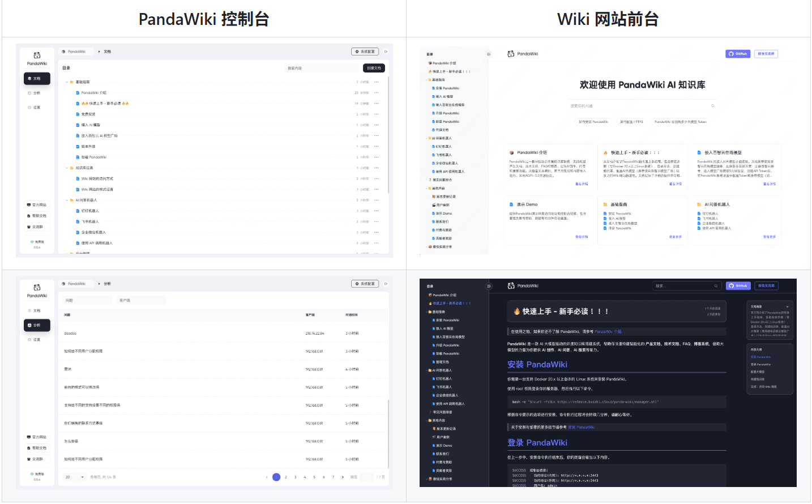812x504 pixels.
Task: Click 官方网站 in the analytics console sidebar
Action: [x=37, y=437]
